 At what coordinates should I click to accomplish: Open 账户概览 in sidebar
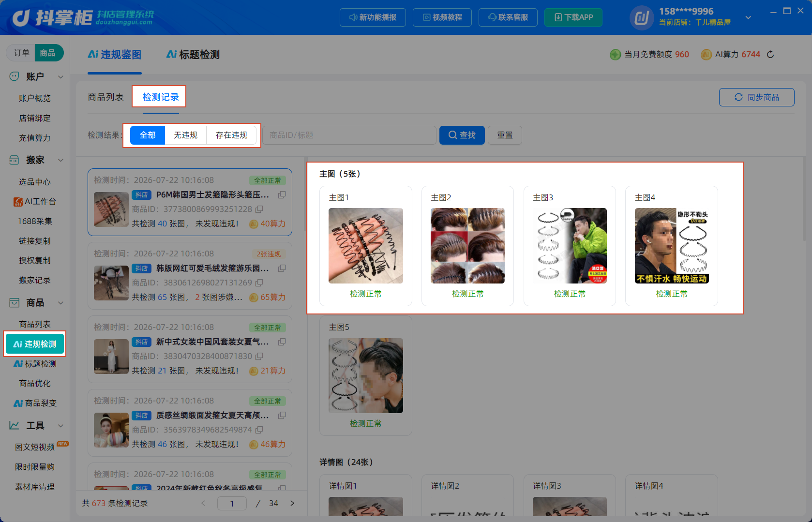[35, 98]
